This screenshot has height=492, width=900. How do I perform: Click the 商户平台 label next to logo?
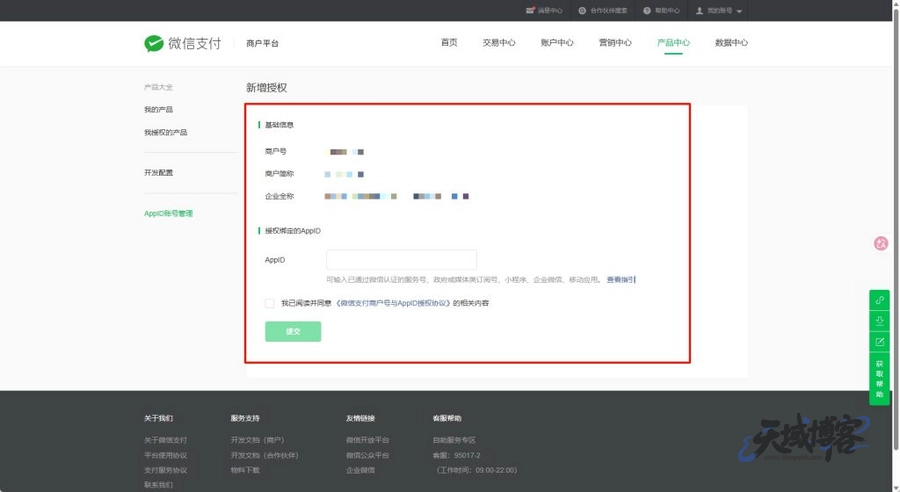coord(262,43)
